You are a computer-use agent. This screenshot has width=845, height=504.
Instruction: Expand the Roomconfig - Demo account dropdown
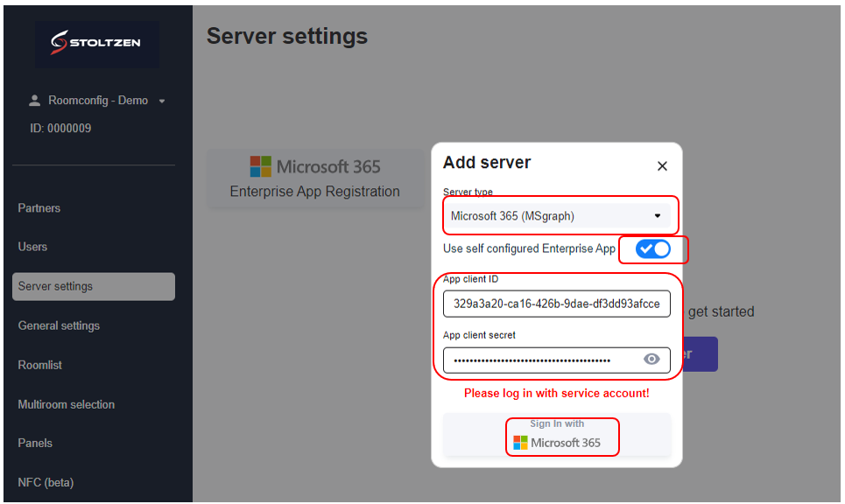(x=162, y=101)
